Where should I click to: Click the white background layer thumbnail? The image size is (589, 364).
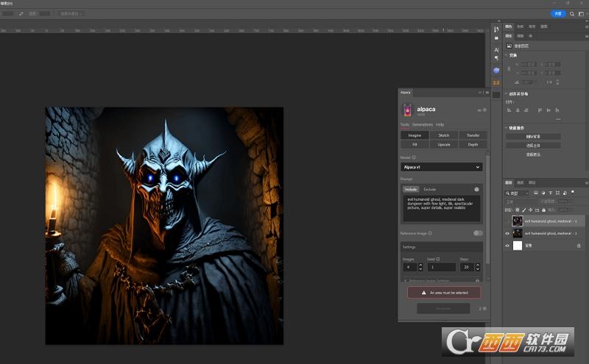pos(518,246)
